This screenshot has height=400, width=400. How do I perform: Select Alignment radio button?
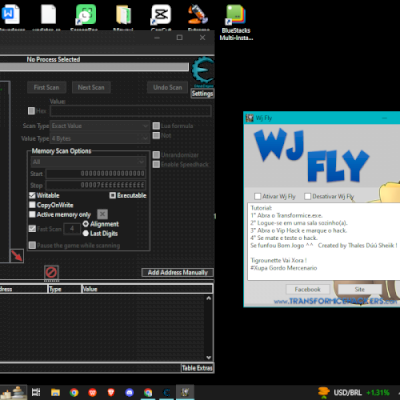coord(86,224)
